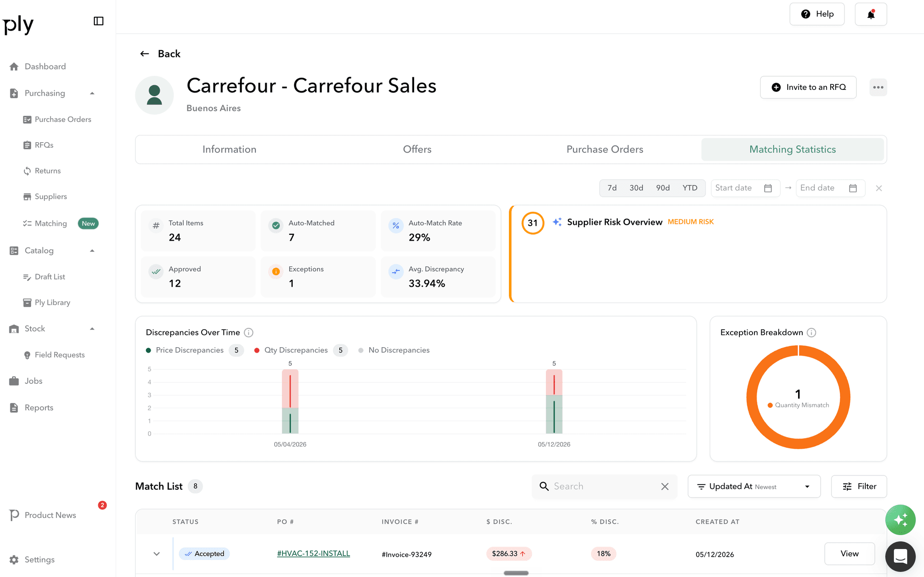Switch to the Purchase Orders tab
This screenshot has width=924, height=577.
pyautogui.click(x=605, y=149)
